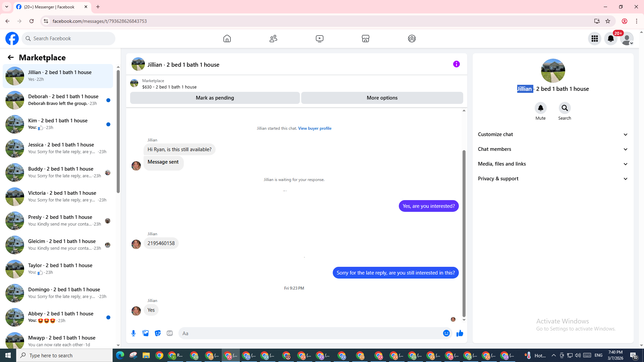
Task: Open Jessica conversation in list
Action: click(58, 148)
